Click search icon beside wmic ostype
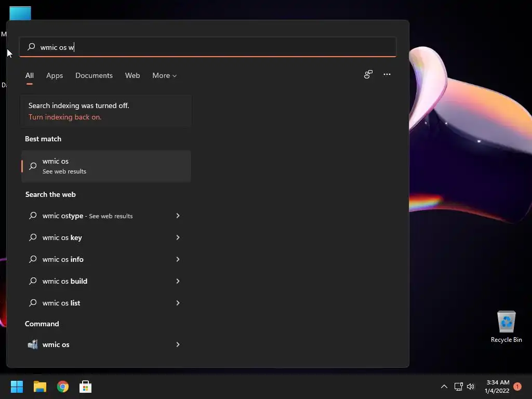Screen dimensions: 532x399 pos(33,216)
